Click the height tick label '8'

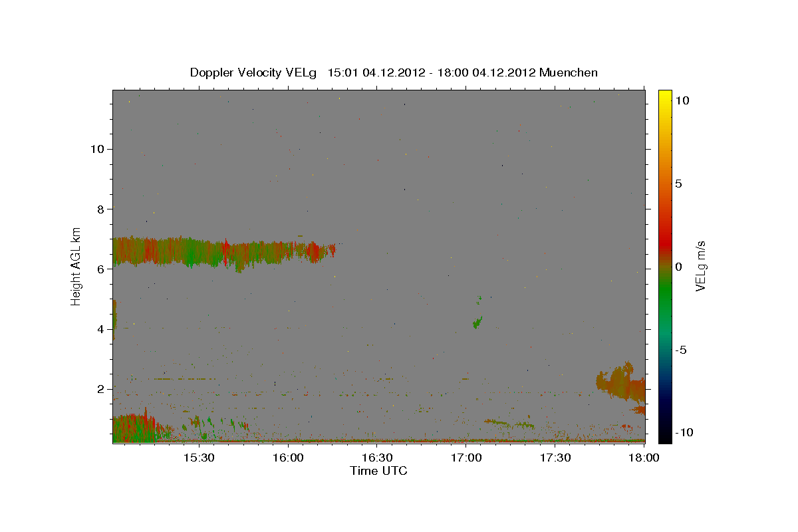coord(100,209)
